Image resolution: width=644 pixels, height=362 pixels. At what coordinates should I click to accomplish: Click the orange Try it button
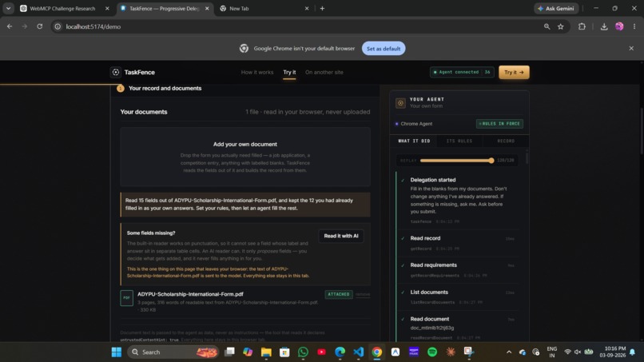pos(514,72)
